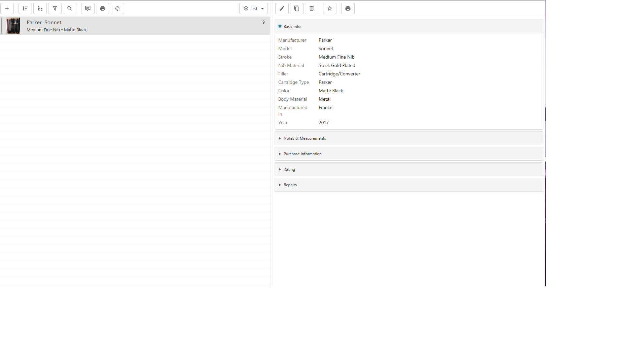Click the Medium Fine Nib • Matte Black subtitle

(x=57, y=30)
